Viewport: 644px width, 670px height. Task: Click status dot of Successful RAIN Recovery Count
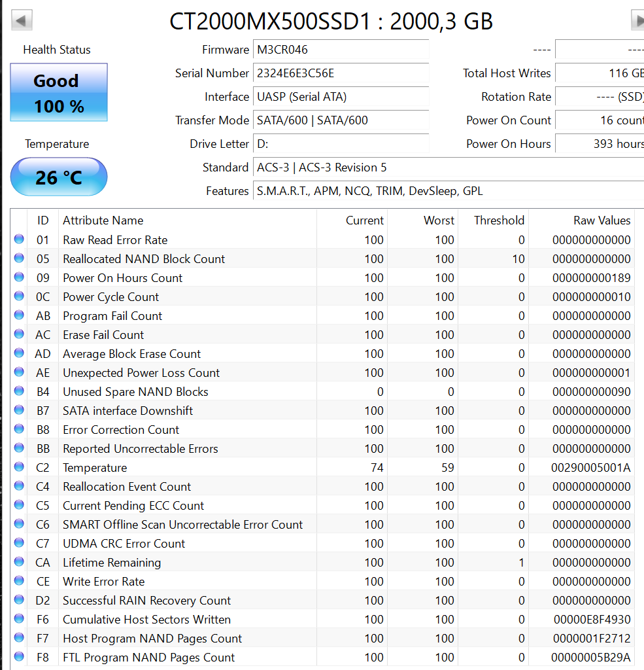click(x=19, y=599)
